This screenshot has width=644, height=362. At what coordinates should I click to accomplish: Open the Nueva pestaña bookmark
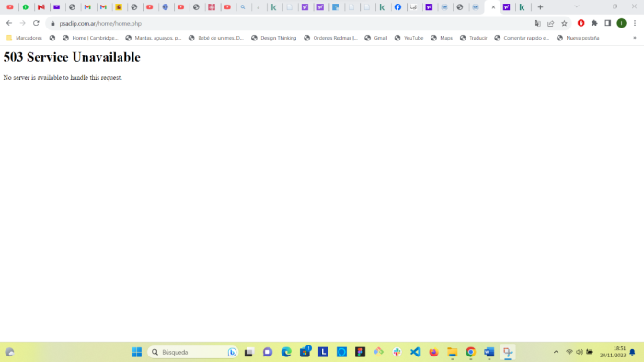coord(578,38)
